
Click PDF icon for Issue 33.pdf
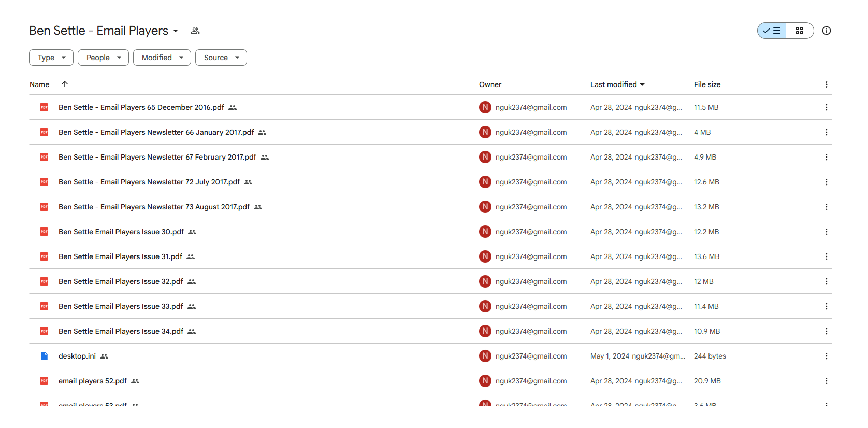[x=44, y=306]
